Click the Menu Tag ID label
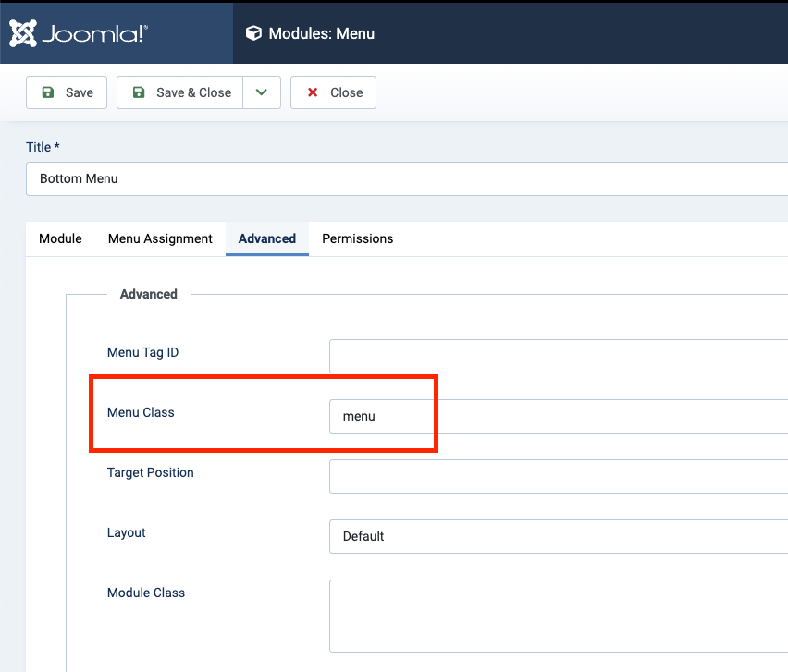Image resolution: width=788 pixels, height=672 pixels. [x=142, y=352]
